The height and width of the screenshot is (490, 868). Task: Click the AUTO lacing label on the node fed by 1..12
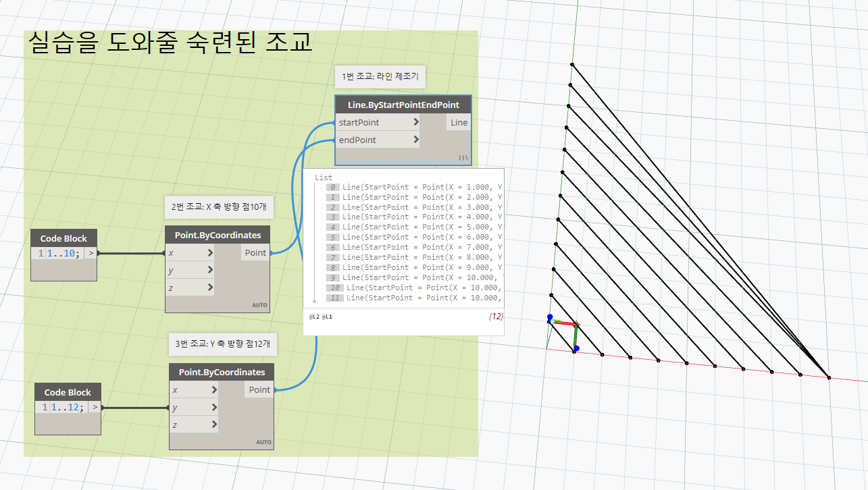click(264, 443)
